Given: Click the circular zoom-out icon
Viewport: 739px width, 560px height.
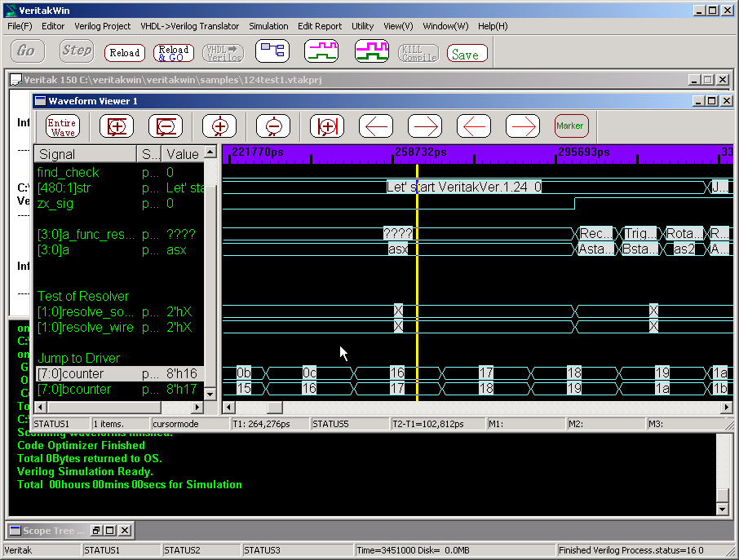Looking at the screenshot, I should pos(273,126).
